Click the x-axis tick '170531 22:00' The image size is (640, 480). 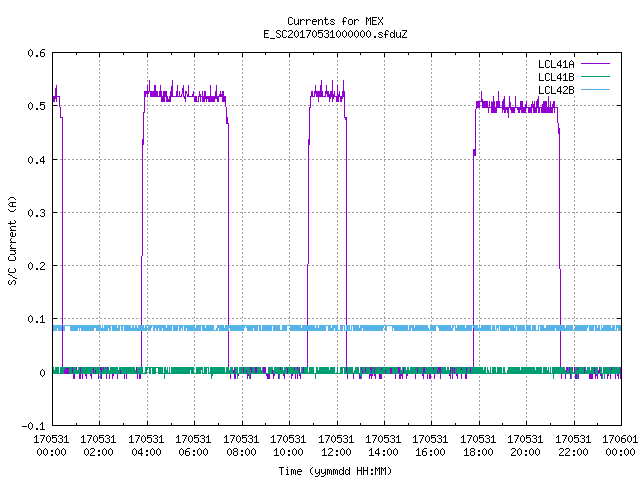click(573, 446)
